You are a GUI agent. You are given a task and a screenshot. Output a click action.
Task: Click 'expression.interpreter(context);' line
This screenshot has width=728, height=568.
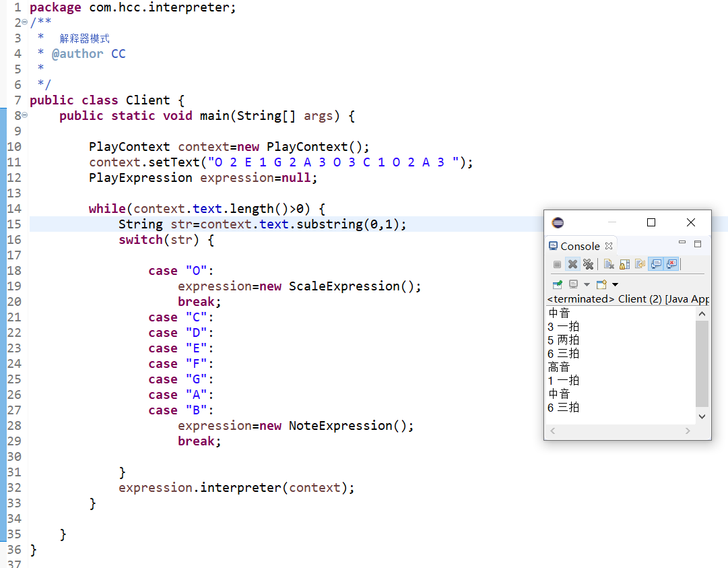click(236, 488)
